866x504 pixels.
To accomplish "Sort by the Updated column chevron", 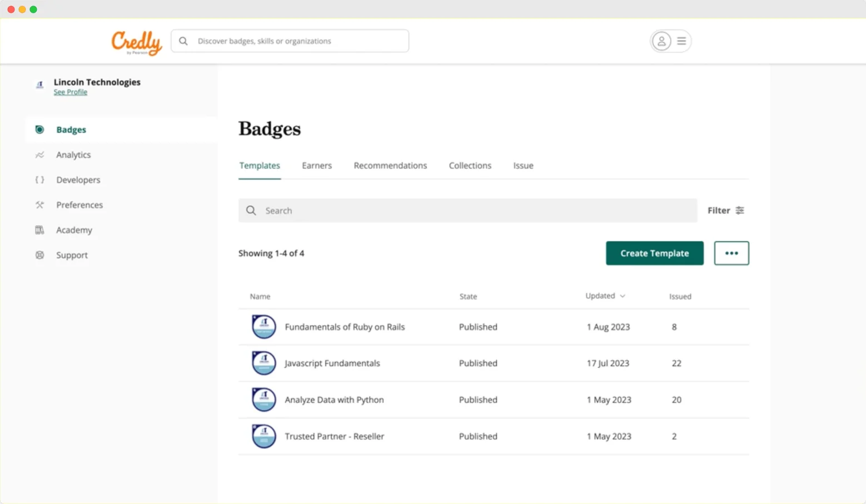I will [622, 296].
